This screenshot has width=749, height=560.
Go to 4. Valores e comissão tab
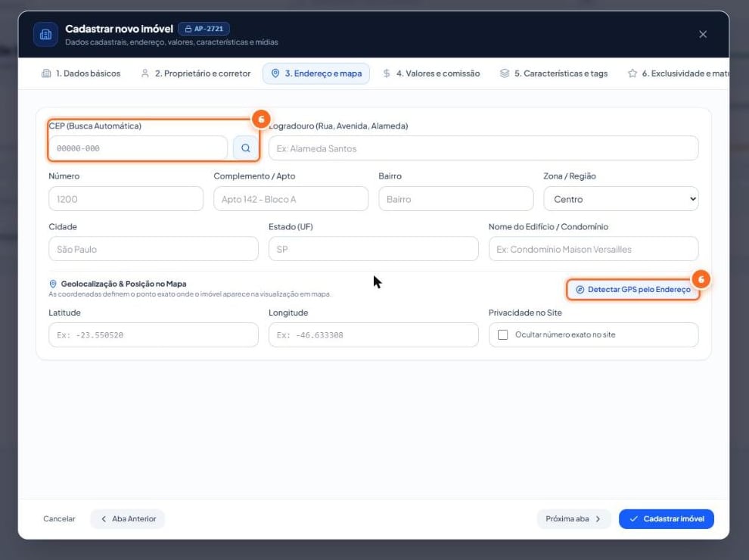[x=431, y=73]
